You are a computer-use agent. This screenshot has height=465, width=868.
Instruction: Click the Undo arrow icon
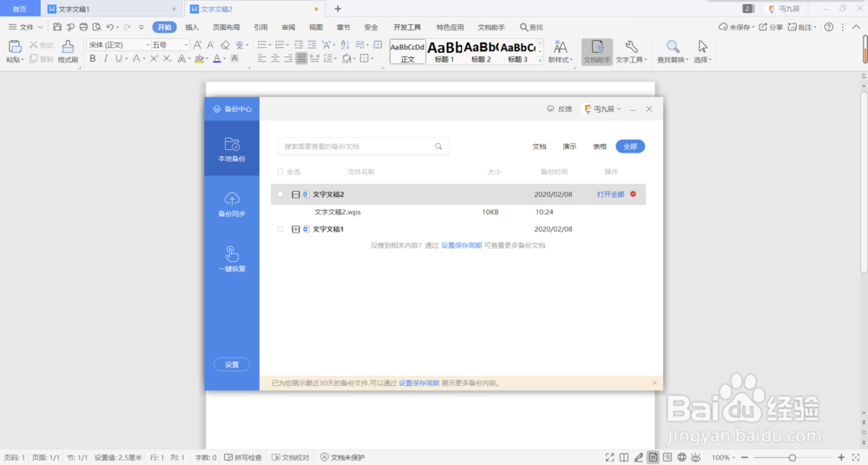point(110,27)
